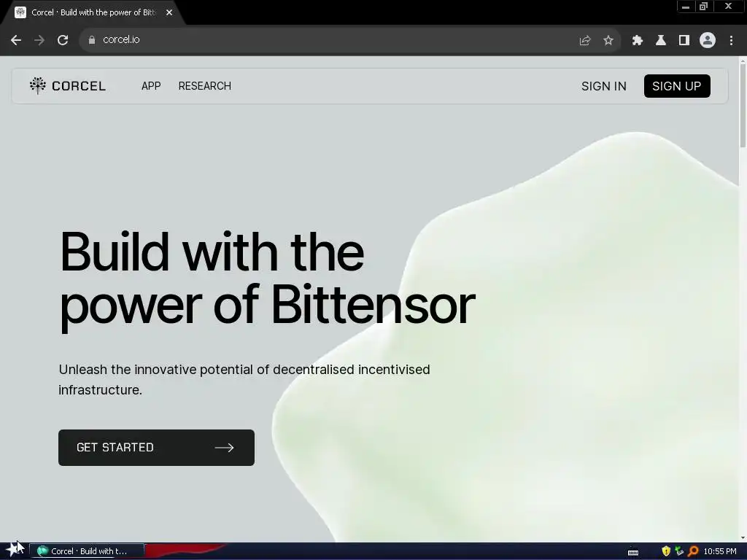Share this page using the share icon

tap(585, 41)
